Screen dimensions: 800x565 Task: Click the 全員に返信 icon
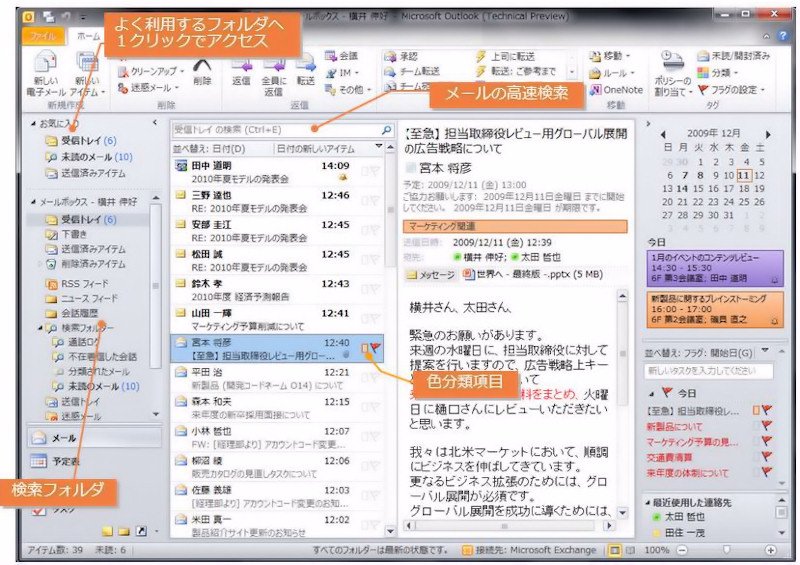[x=273, y=65]
